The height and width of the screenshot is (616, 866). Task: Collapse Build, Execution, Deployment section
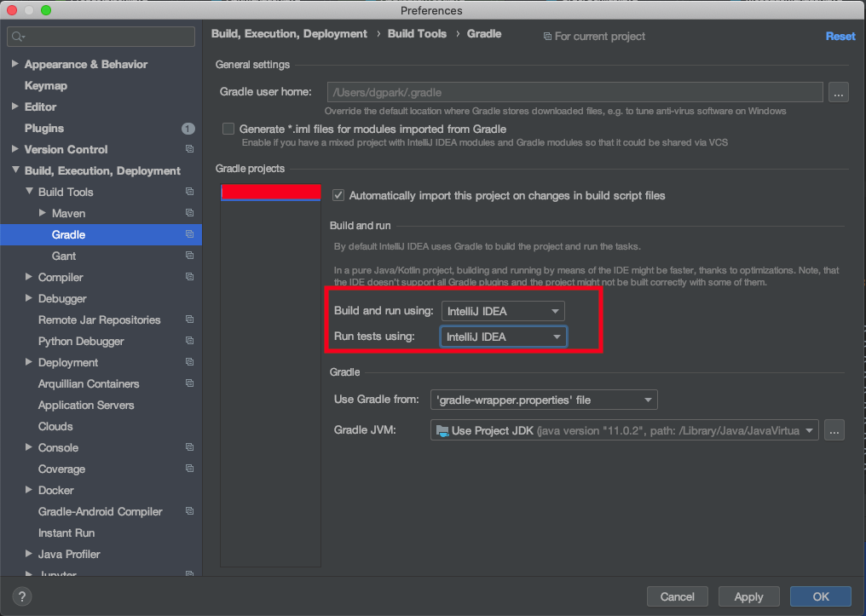[14, 170]
